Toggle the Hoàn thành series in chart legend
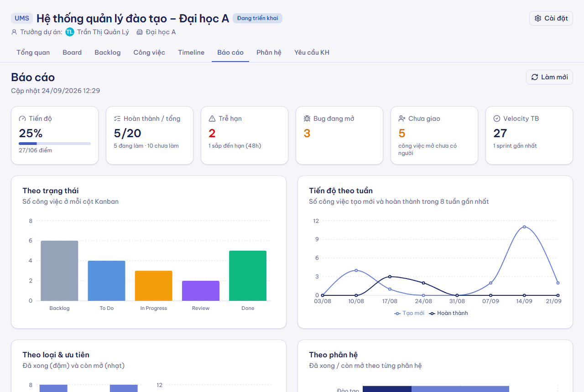Image resolution: width=584 pixels, height=392 pixels. tap(448, 313)
